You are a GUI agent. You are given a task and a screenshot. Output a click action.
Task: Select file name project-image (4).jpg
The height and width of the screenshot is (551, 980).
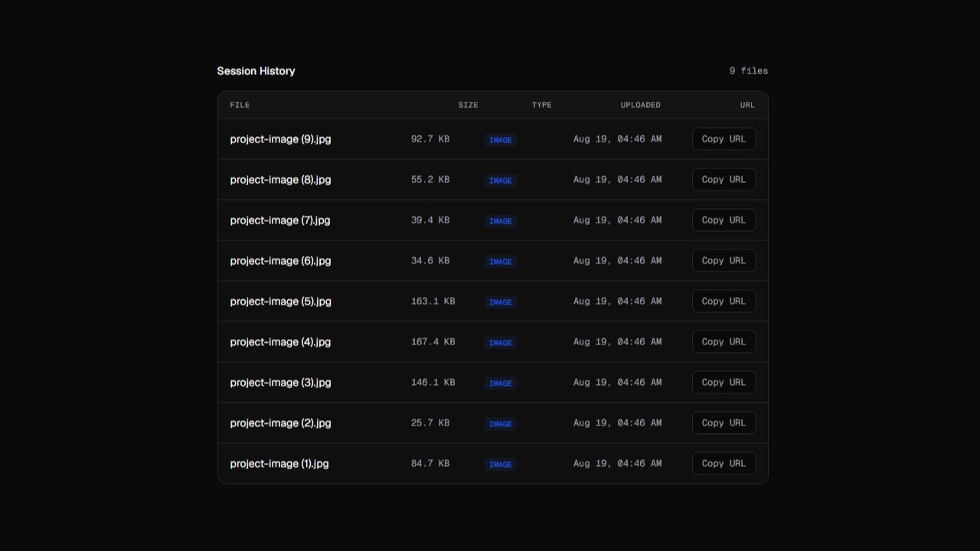click(x=280, y=342)
